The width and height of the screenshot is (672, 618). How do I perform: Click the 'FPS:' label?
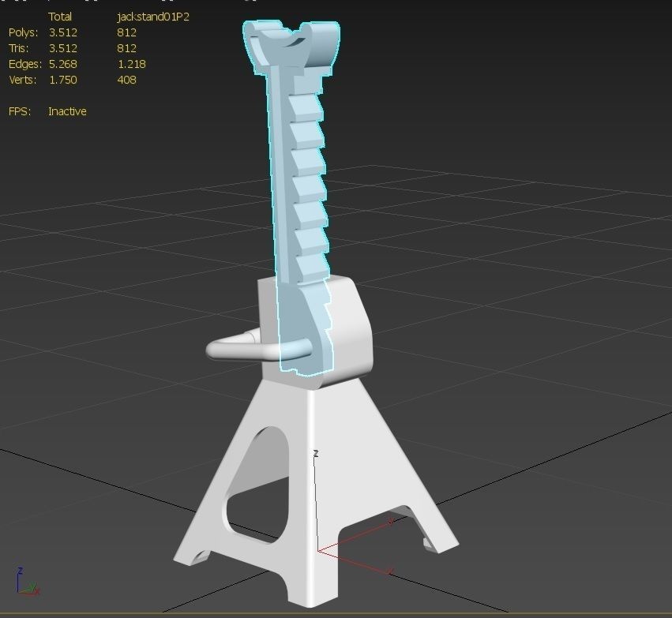20,111
